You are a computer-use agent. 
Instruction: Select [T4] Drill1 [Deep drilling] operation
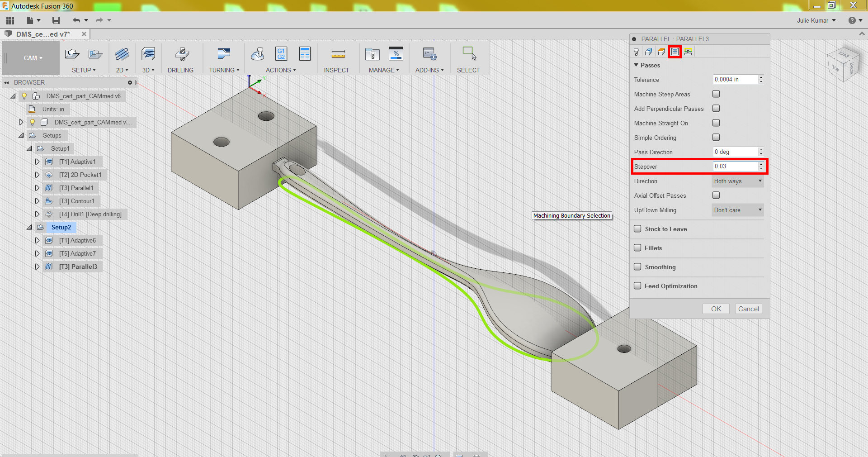tap(90, 214)
